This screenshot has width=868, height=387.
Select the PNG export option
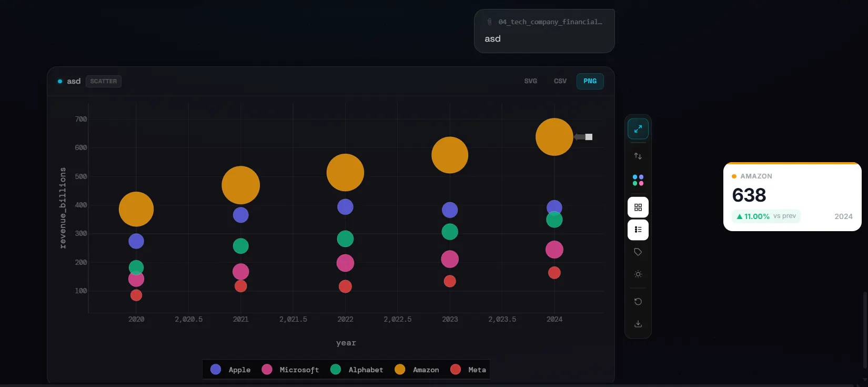590,81
